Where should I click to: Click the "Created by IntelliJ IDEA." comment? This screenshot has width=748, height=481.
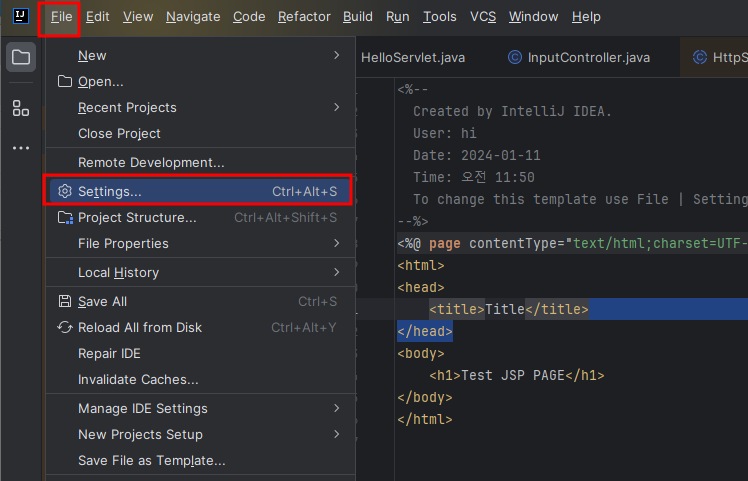(512, 112)
